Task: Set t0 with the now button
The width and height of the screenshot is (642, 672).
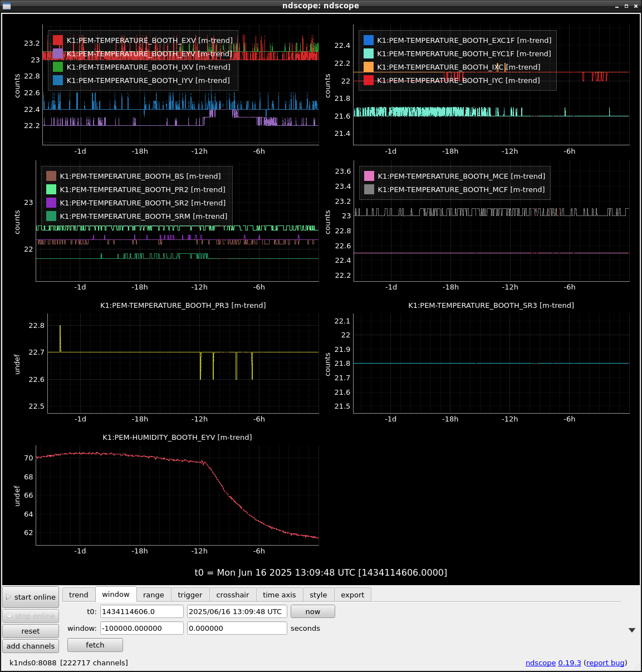Action: pos(313,611)
